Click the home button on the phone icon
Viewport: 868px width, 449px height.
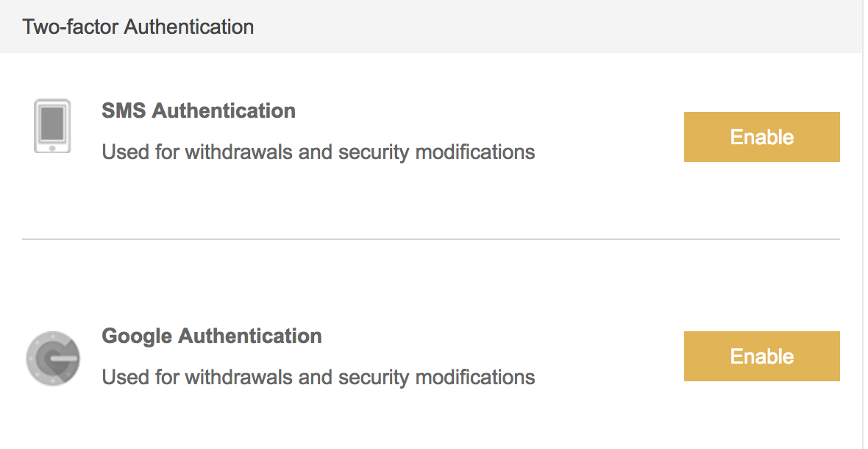pos(52,147)
